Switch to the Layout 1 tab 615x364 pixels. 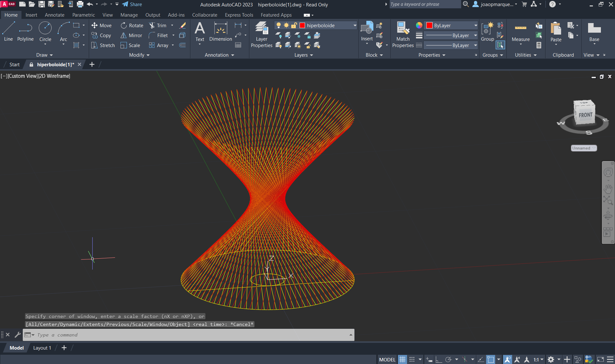pyautogui.click(x=42, y=348)
